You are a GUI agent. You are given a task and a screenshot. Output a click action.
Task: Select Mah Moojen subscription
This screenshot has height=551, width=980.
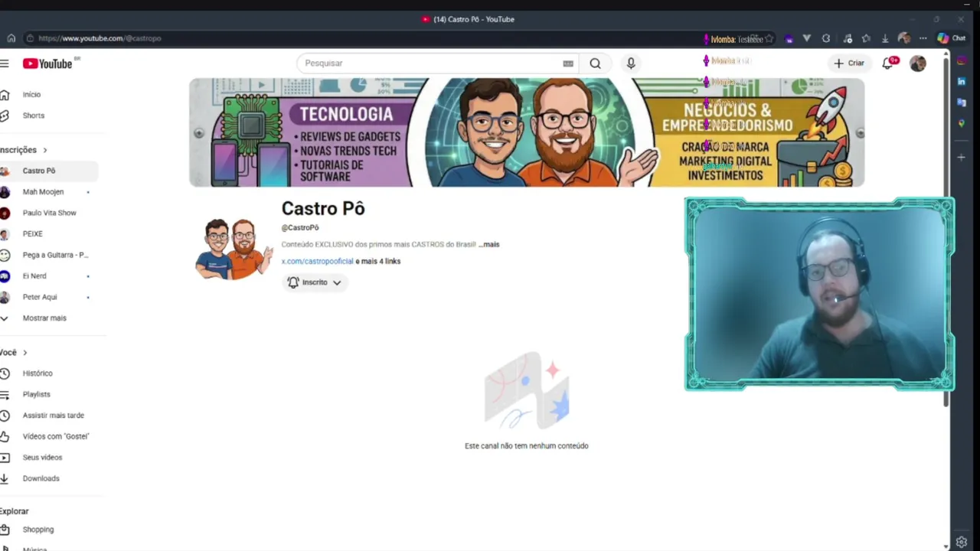click(x=43, y=192)
